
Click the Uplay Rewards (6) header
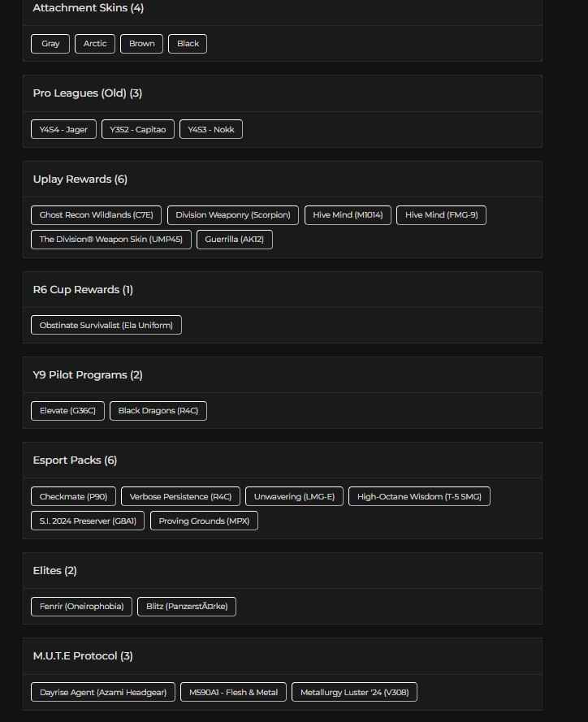tap(80, 179)
